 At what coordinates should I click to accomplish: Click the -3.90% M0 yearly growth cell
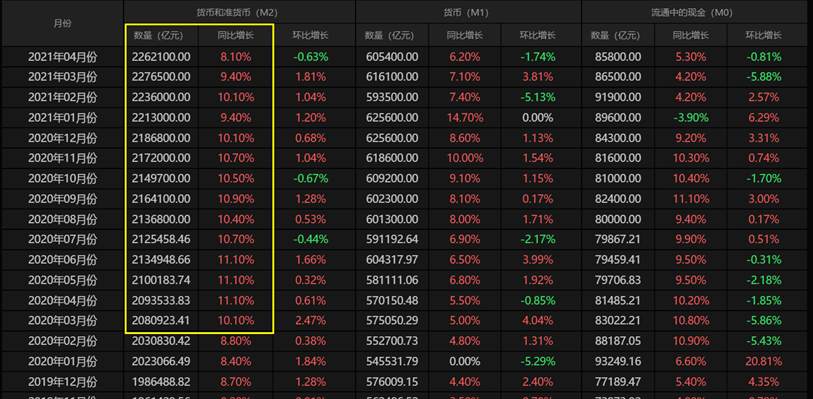691,118
